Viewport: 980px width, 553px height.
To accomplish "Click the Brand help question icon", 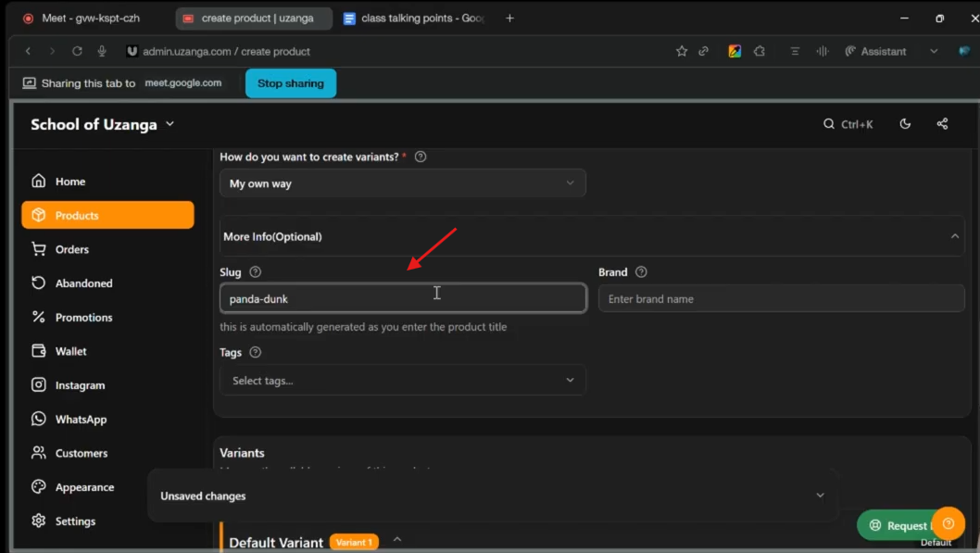I will pos(641,271).
